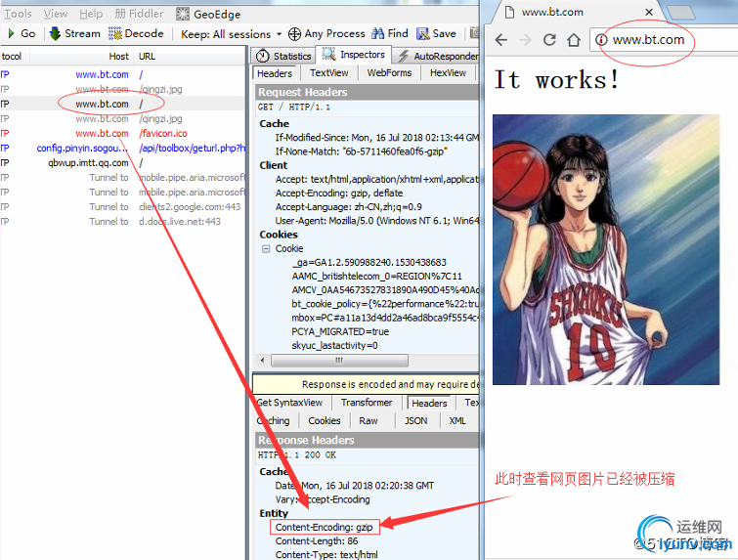Select the config.pinyin.sogou session row
This screenshot has width=738, height=560.
[122, 148]
